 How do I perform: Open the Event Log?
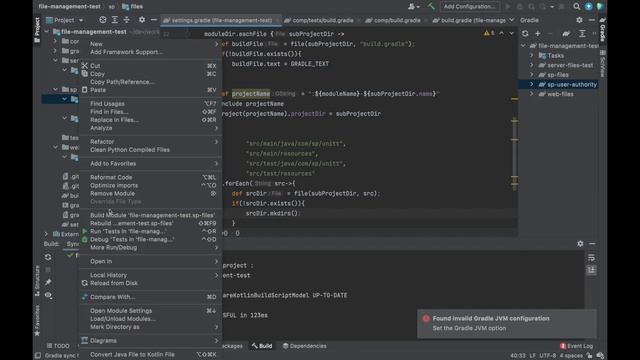pos(576,346)
